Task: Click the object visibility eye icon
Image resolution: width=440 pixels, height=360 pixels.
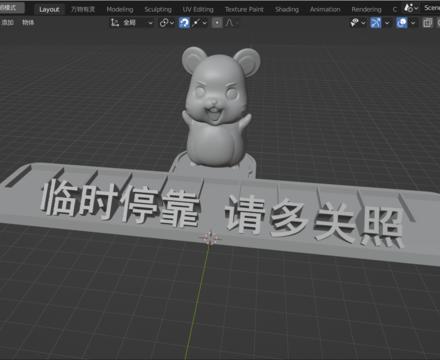Action: pyautogui.click(x=354, y=23)
